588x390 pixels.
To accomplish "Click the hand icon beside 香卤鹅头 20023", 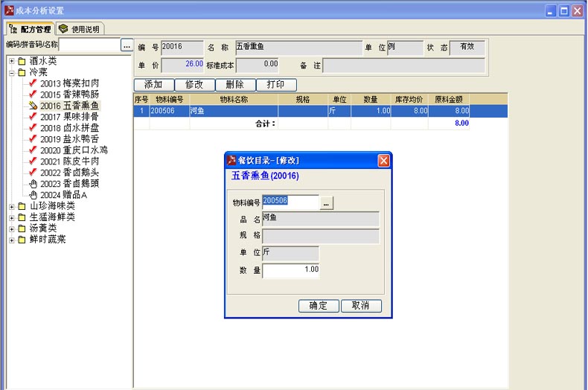I will click(x=33, y=184).
